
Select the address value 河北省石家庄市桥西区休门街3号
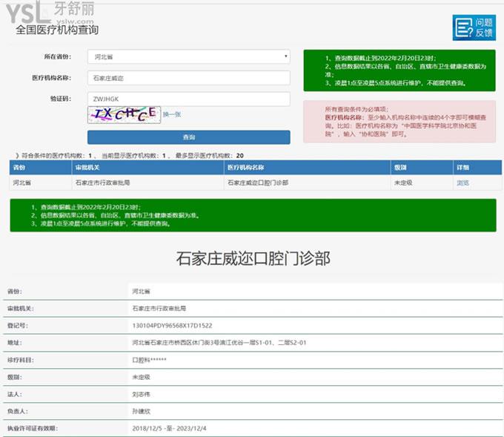coord(219,343)
